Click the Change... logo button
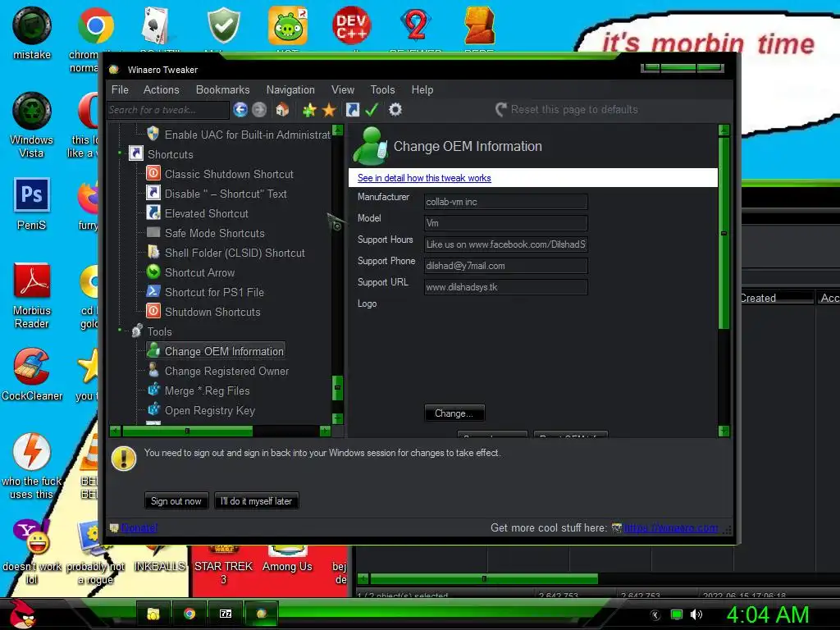Screen dimensions: 840x630 coord(454,413)
